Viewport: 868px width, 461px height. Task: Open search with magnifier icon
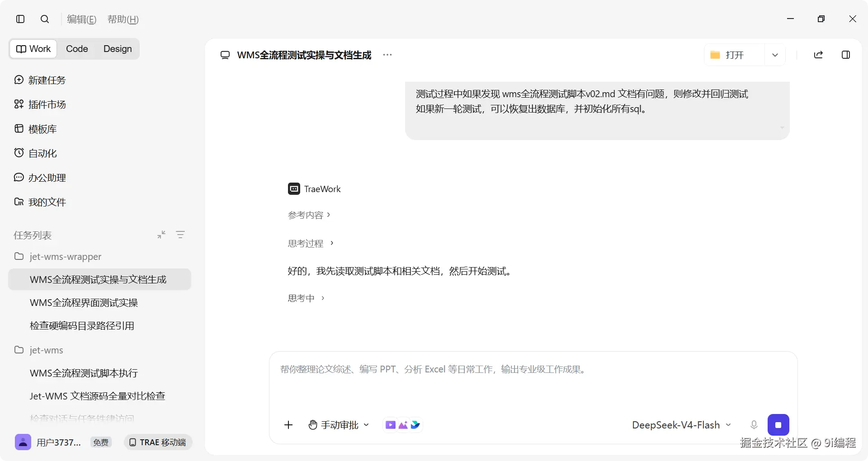click(45, 19)
